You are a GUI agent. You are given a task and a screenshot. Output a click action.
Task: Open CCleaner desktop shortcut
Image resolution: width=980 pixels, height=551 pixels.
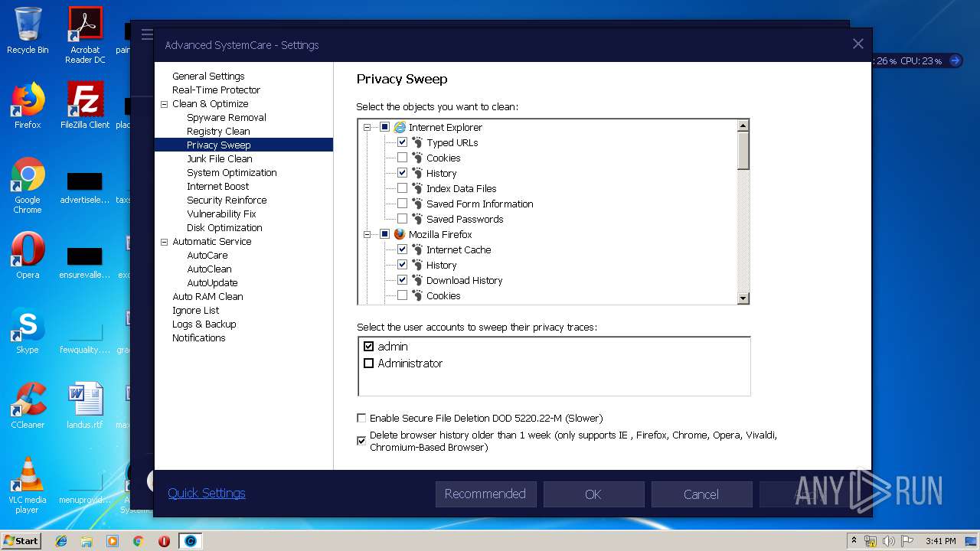click(x=28, y=406)
